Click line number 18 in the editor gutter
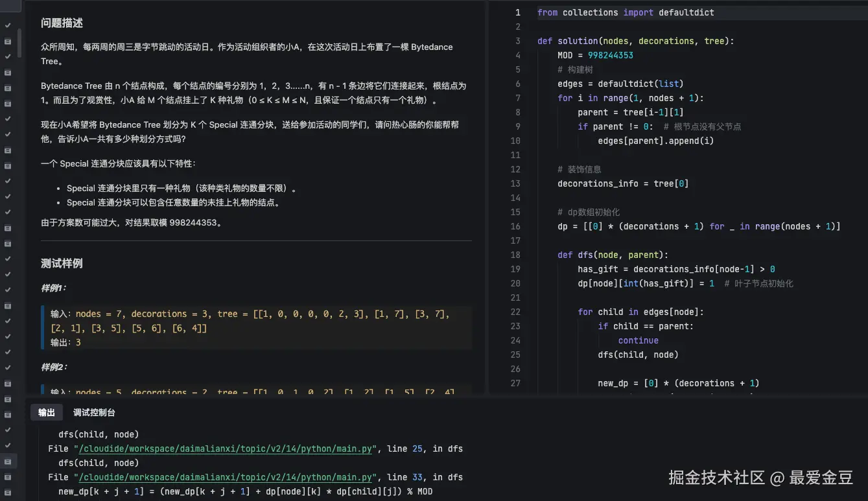The image size is (868, 501). point(515,255)
